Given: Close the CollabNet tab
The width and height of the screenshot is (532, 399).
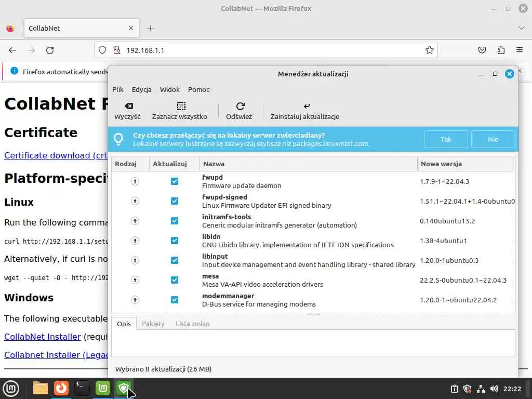Looking at the screenshot, I should (x=131, y=28).
